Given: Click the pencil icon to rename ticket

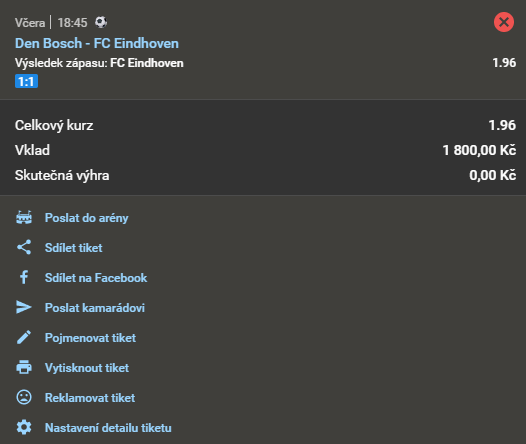Looking at the screenshot, I should coord(24,337).
